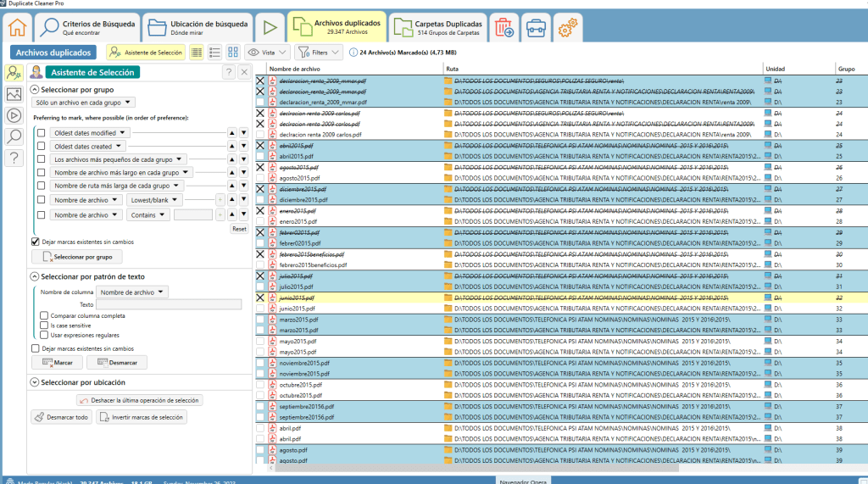Switch to Carpetas Duplicadas tab
The height and width of the screenshot is (484, 868).
pos(439,28)
